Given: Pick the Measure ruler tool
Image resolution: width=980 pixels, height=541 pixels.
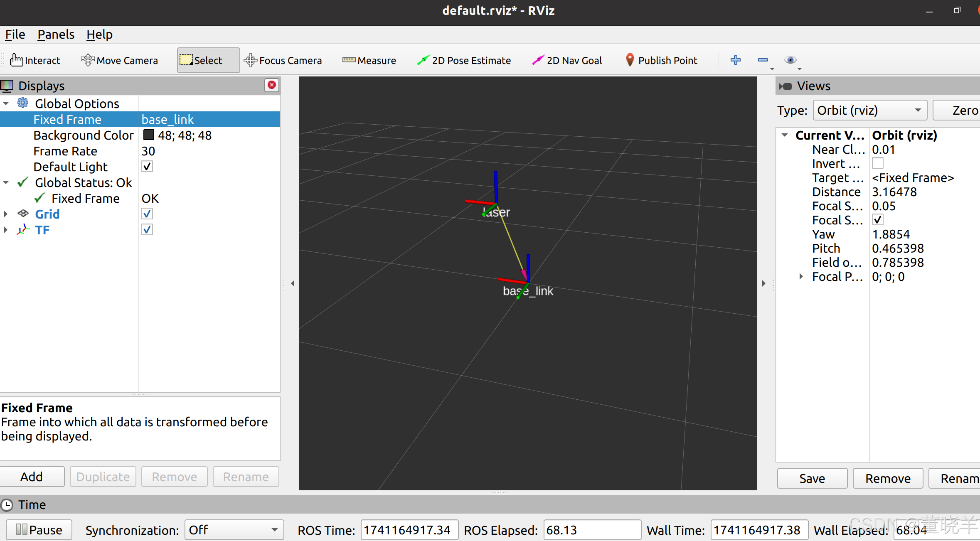Looking at the screenshot, I should (369, 60).
